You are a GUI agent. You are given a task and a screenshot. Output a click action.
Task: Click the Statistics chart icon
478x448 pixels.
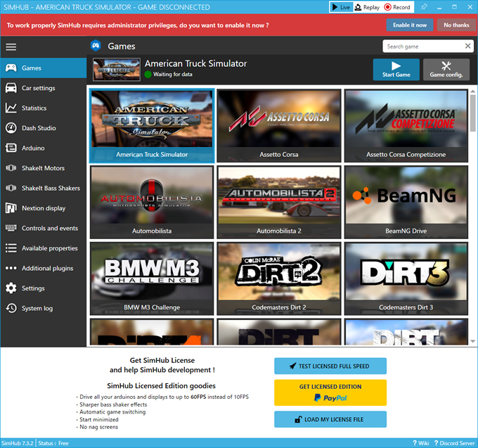(x=11, y=108)
